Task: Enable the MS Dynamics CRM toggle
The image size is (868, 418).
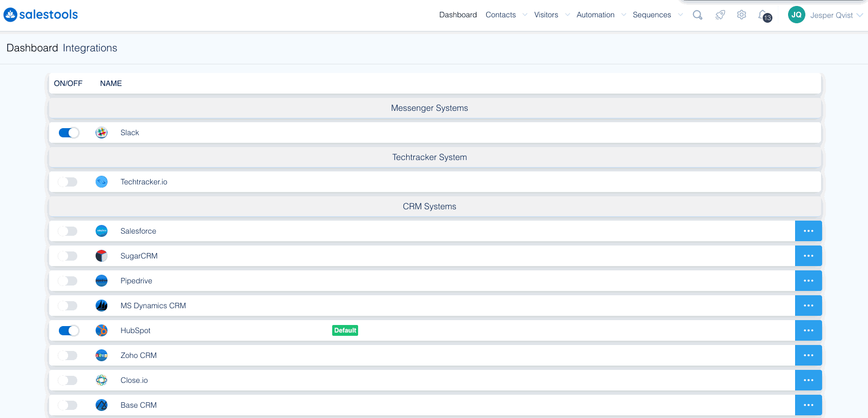Action: point(68,306)
